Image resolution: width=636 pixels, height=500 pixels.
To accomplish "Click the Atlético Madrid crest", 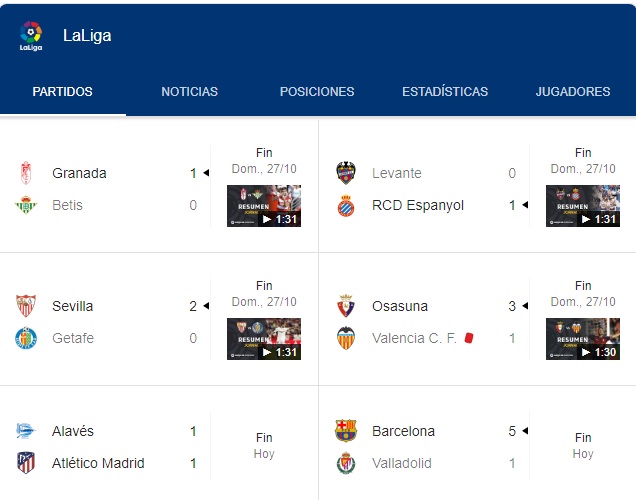I will tap(26, 463).
